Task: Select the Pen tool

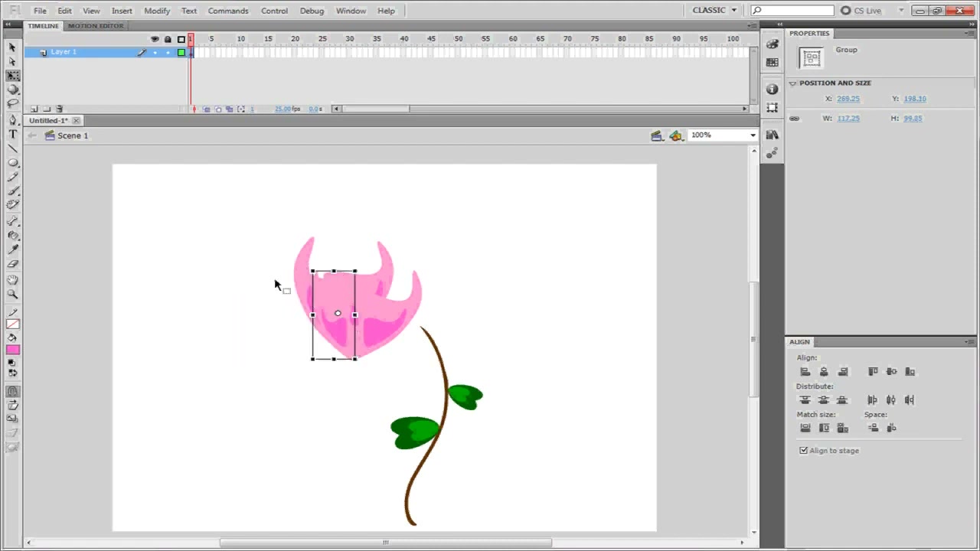Action: click(x=12, y=120)
